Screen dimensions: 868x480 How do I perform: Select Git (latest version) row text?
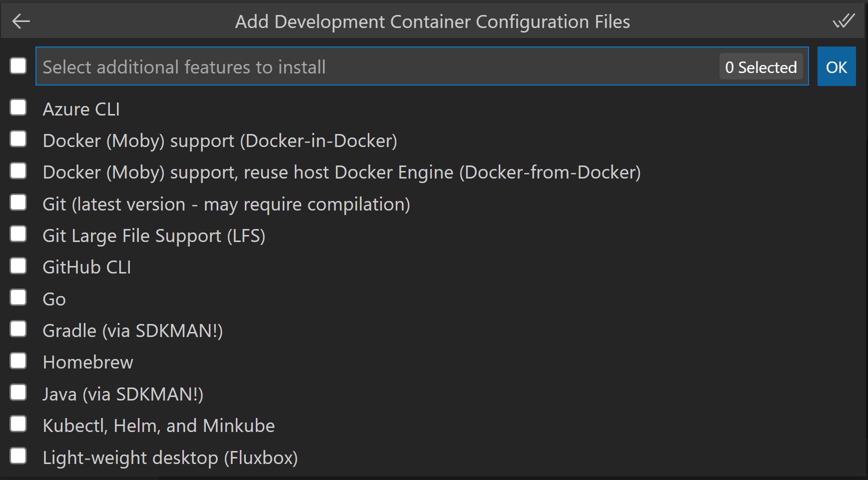[226, 204]
